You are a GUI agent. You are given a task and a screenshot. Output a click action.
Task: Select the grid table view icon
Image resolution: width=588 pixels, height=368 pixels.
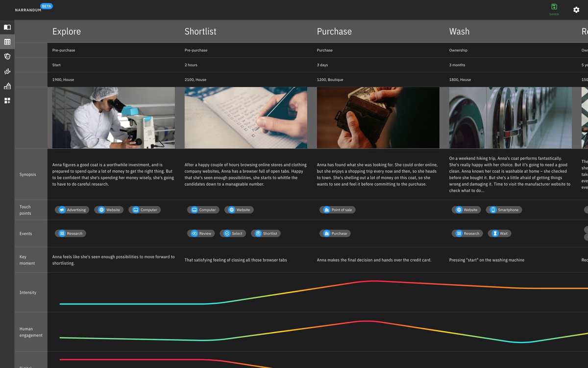[7, 42]
